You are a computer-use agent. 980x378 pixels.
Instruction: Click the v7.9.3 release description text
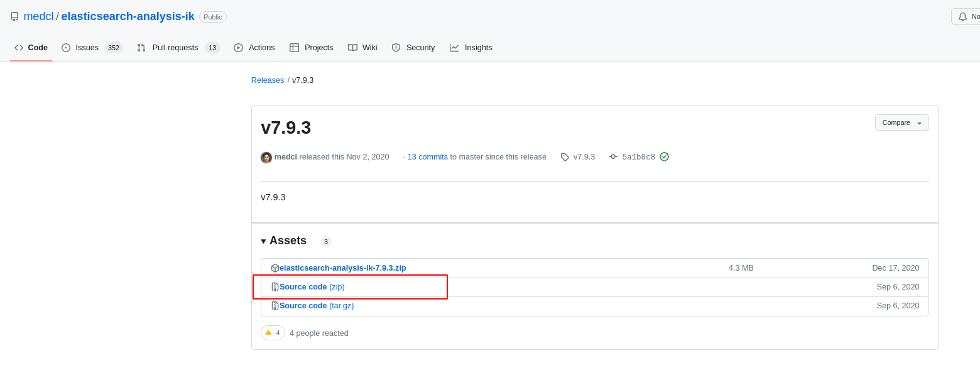coord(273,197)
